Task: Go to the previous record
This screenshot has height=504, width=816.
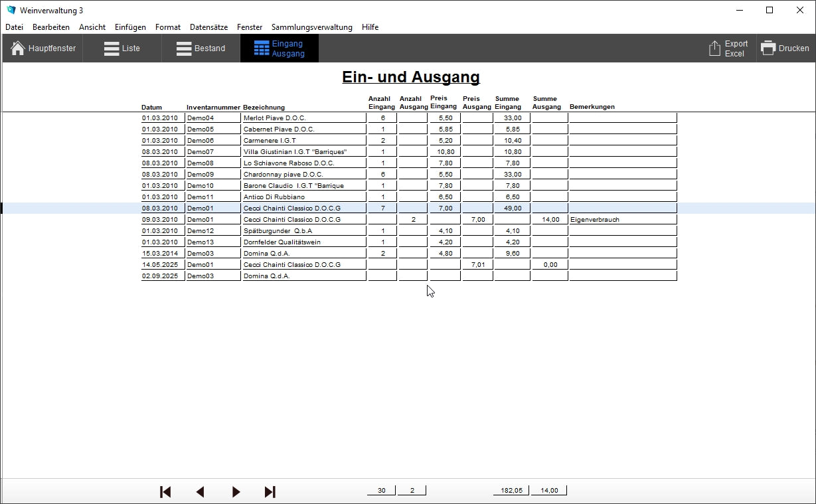Action: [x=200, y=491]
